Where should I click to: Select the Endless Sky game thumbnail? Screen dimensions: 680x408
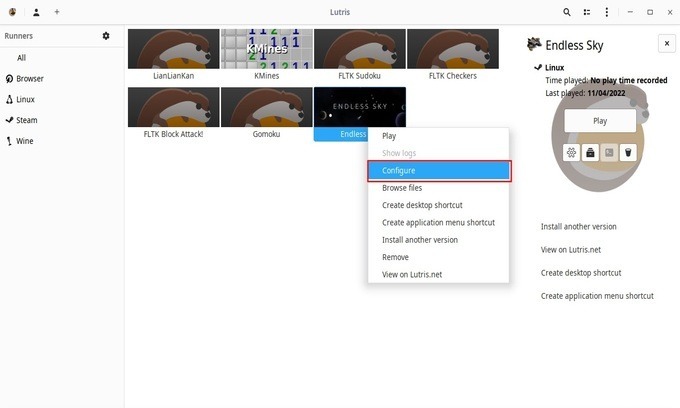(x=360, y=107)
